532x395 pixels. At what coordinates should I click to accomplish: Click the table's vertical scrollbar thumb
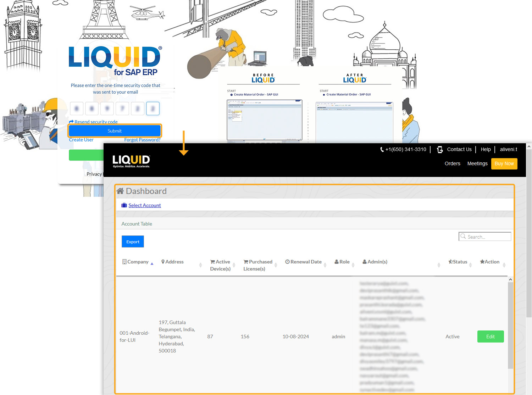tap(510, 326)
